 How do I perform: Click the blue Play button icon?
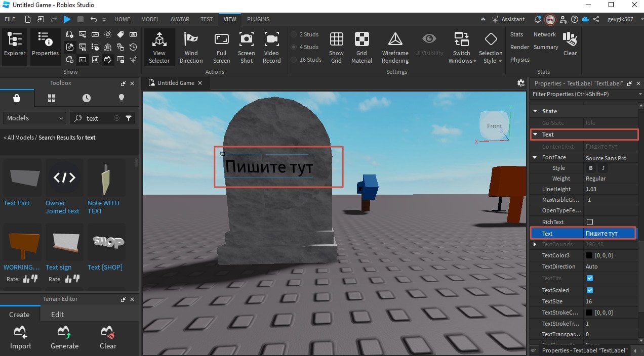coord(67,19)
